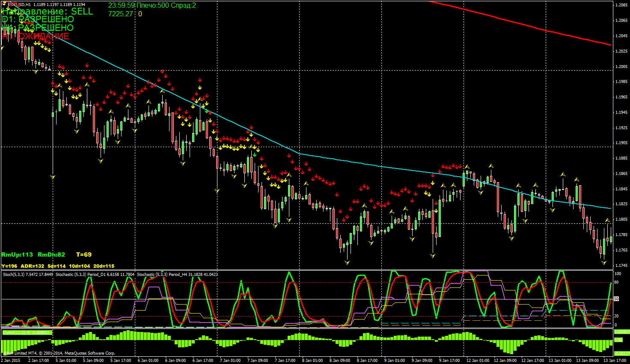Click the 'RmDn:82' label
This screenshot has width=630, height=364.
(x=51, y=255)
